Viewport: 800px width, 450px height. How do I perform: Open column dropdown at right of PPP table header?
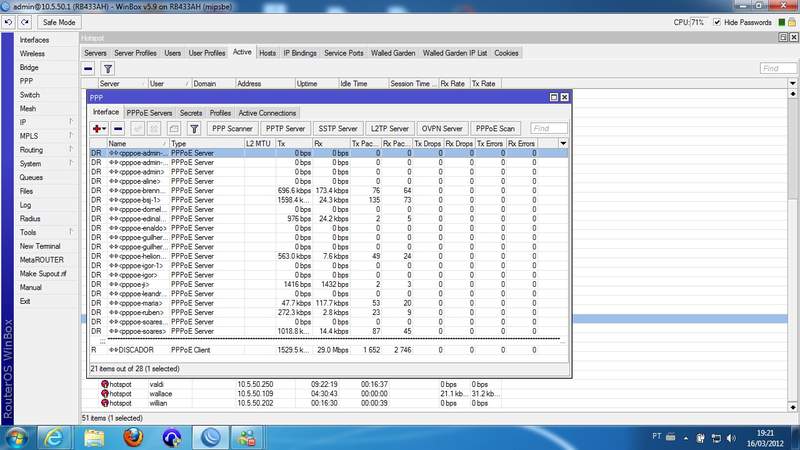(564, 144)
